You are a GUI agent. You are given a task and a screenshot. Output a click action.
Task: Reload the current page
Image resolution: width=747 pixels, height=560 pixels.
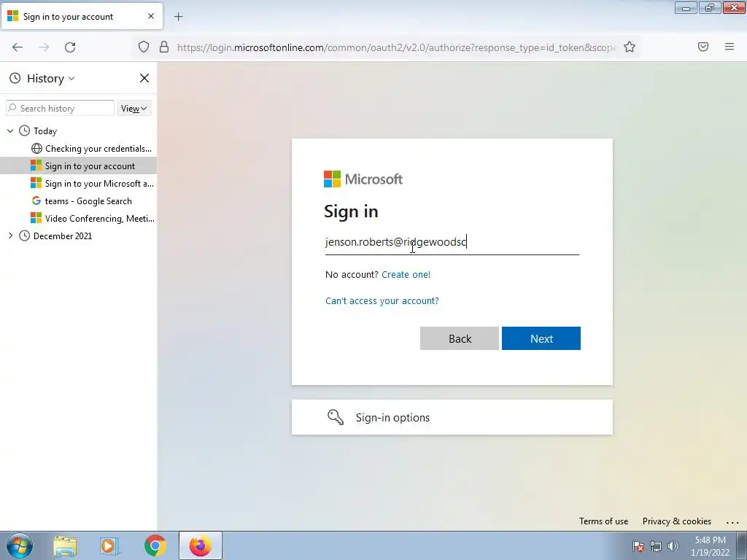tap(70, 47)
